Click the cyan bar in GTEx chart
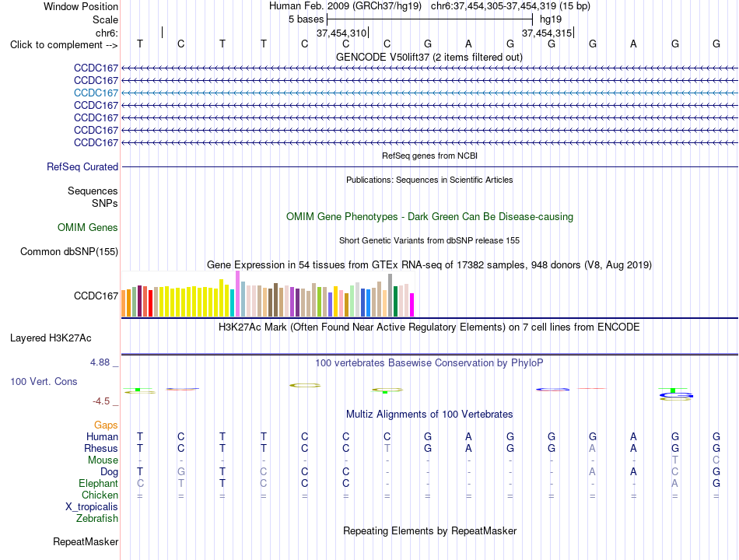The height and width of the screenshot is (560, 739). point(233,303)
